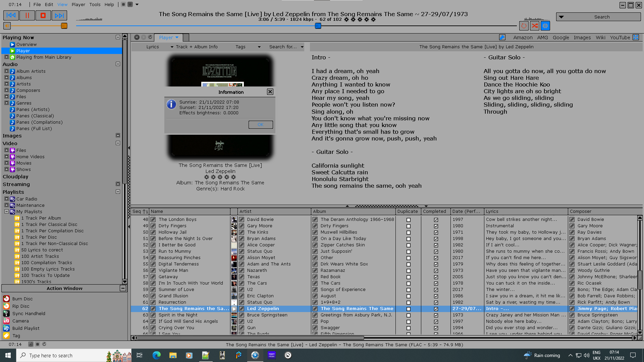This screenshot has width=644, height=362.
Task: Close the Information dialog
Action: (270, 92)
